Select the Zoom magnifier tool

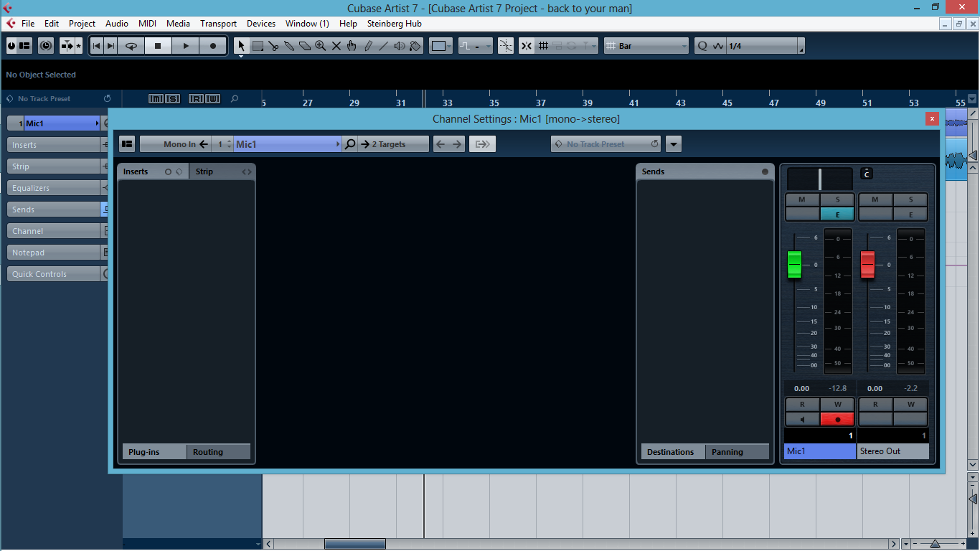[320, 46]
